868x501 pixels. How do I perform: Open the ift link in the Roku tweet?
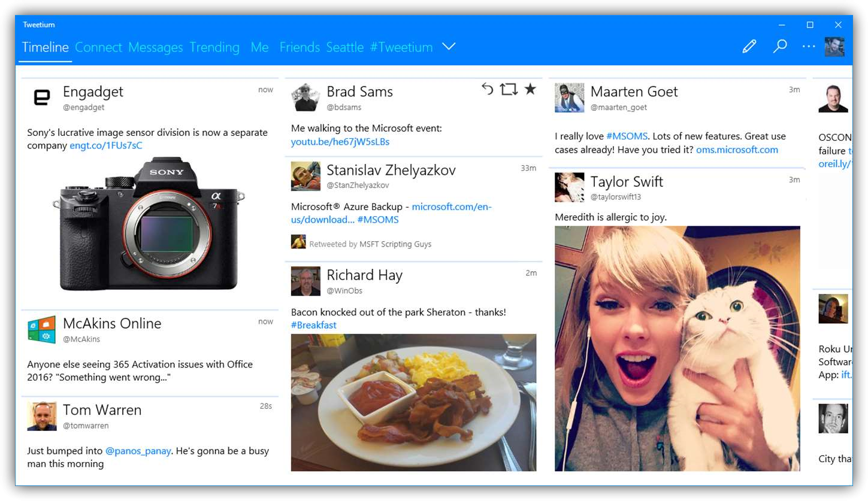tap(846, 375)
